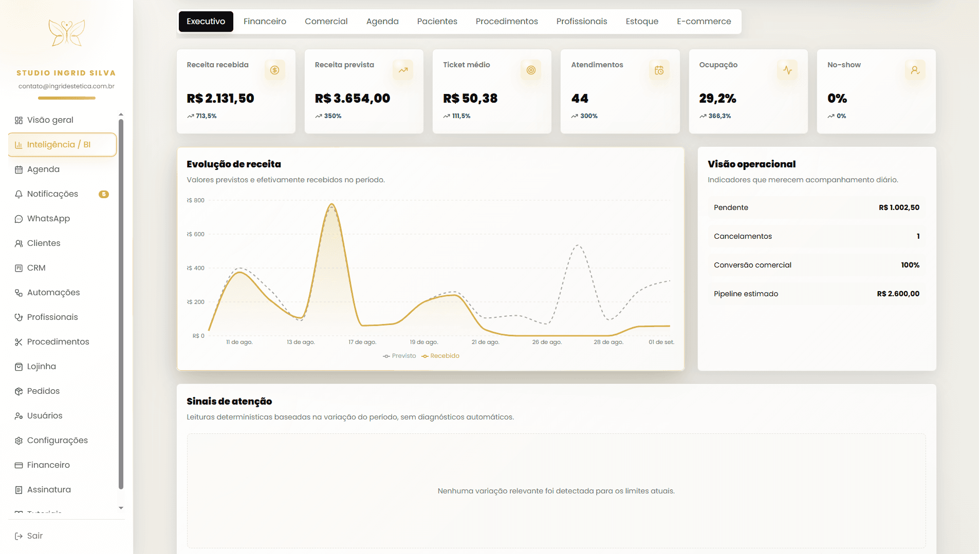This screenshot has height=554, width=980.
Task: Click the Pipeline estimado R$ 2.600,00 row
Action: click(817, 294)
